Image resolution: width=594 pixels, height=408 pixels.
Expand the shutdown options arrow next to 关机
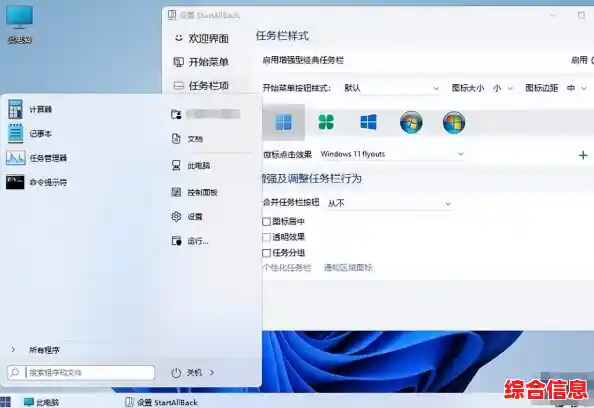[212, 373]
